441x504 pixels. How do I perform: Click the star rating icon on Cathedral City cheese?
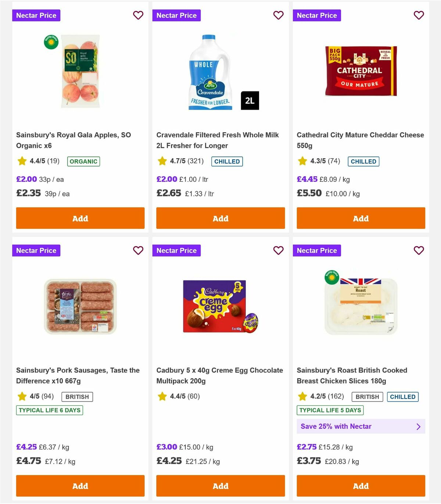point(302,161)
